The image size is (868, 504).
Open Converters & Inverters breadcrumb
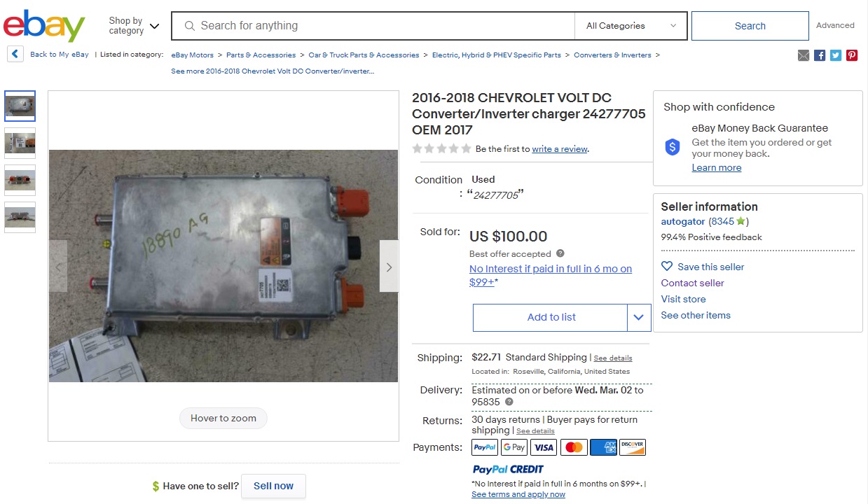612,55
